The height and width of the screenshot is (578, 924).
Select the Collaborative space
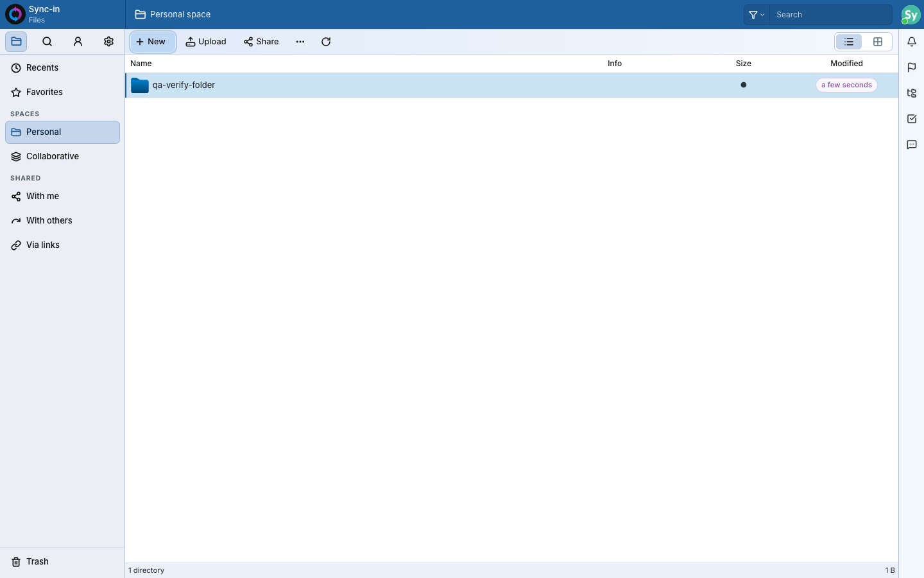click(x=62, y=157)
